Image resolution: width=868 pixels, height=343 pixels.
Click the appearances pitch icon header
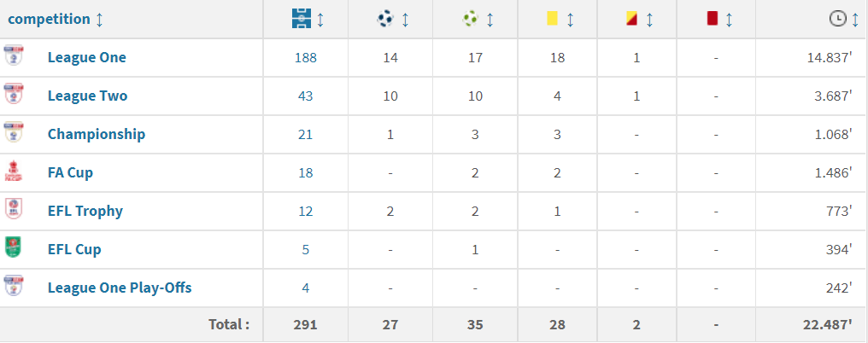[x=299, y=19]
